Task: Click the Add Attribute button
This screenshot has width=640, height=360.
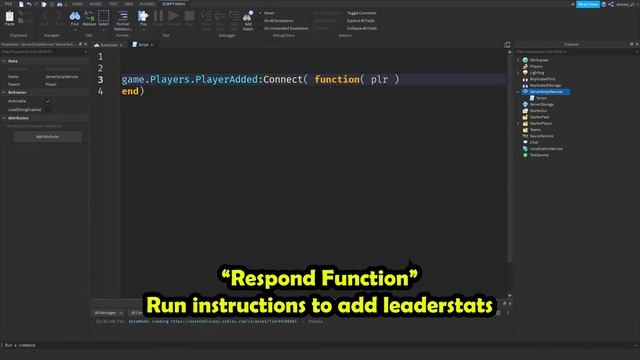Action: (47, 137)
